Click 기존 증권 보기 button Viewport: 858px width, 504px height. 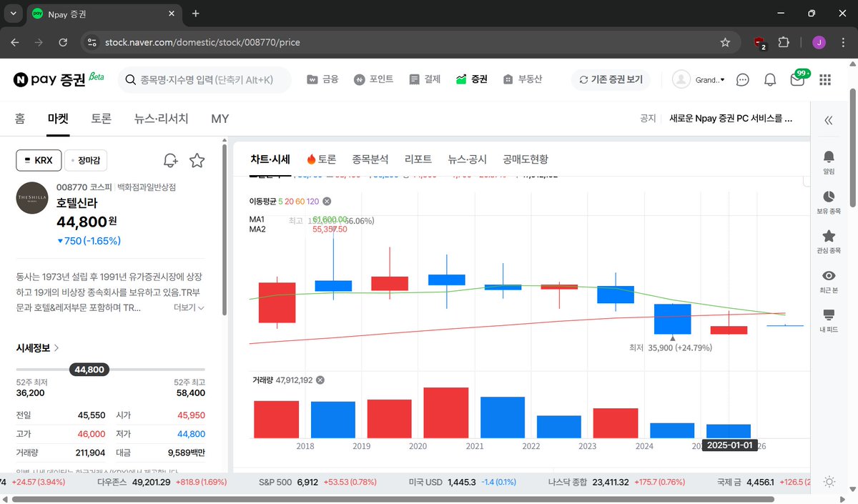click(611, 79)
